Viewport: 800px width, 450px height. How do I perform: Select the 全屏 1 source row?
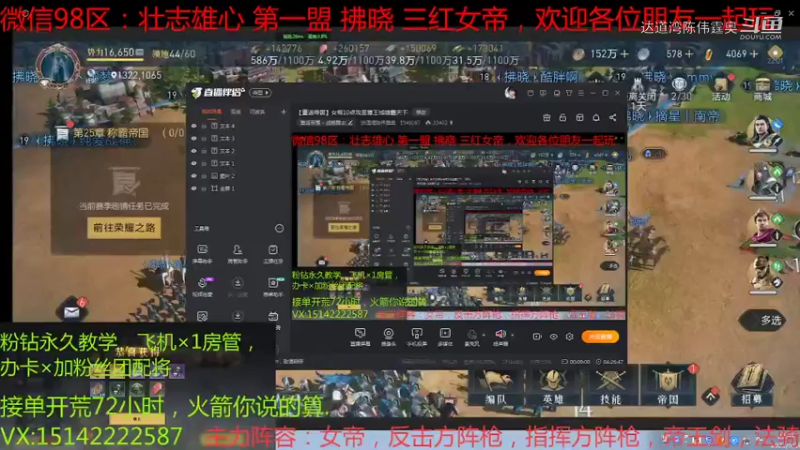point(239,188)
